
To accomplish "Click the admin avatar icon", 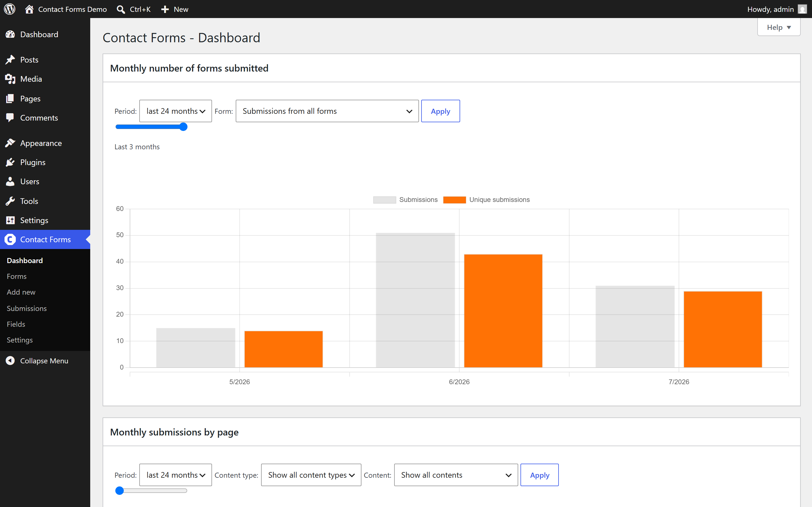I will point(802,9).
